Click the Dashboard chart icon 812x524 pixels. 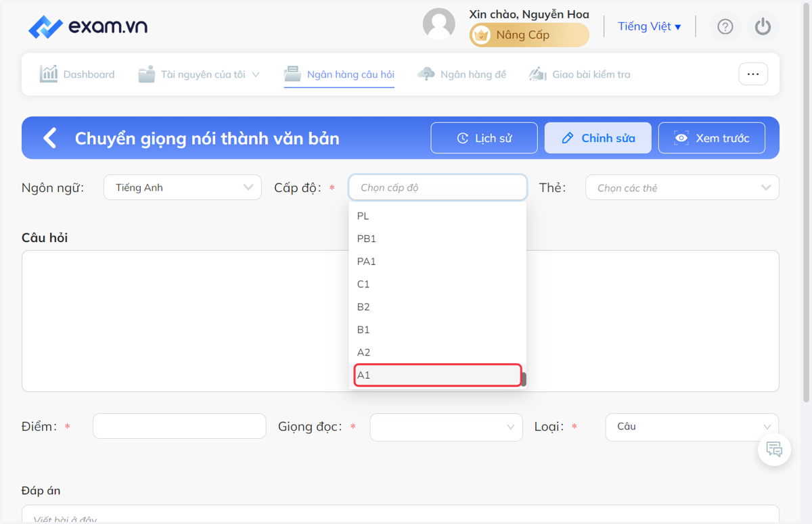pos(49,74)
